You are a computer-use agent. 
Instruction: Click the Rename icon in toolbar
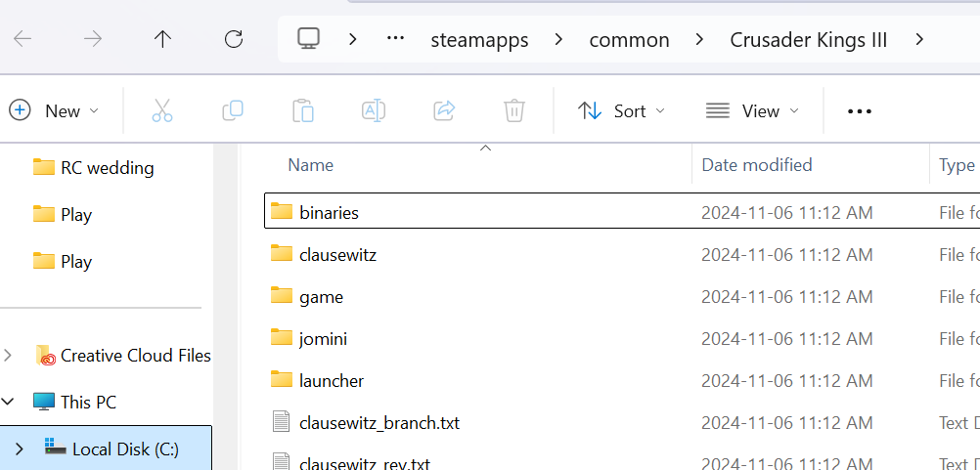(374, 110)
